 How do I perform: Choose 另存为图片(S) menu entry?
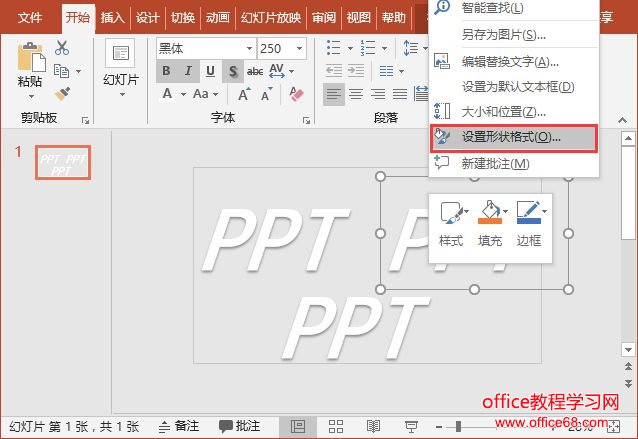[514, 35]
